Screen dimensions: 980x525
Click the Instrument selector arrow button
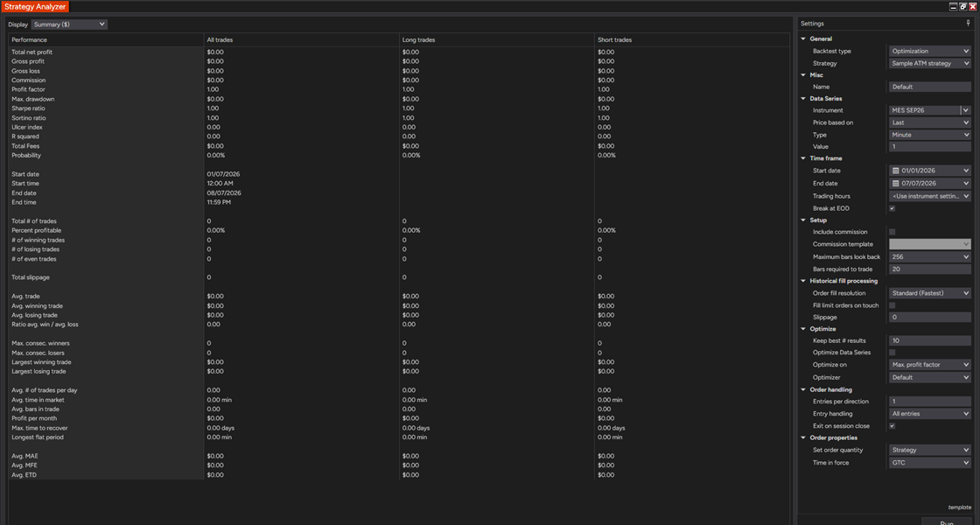pos(966,110)
